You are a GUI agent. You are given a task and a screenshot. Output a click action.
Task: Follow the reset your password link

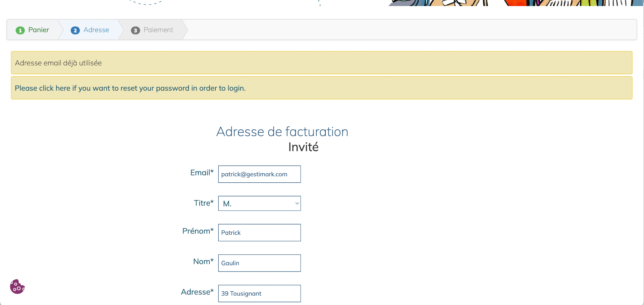pos(130,88)
